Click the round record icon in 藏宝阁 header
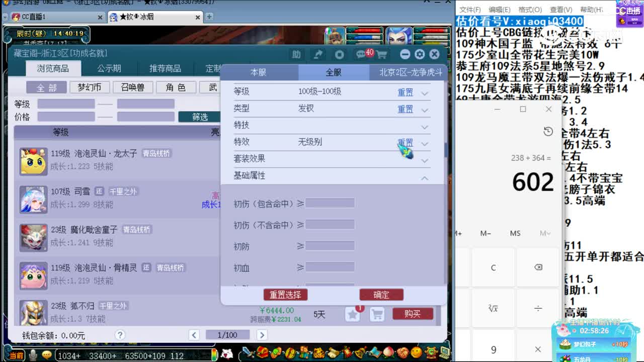This screenshot has width=644, height=362. 340,54
